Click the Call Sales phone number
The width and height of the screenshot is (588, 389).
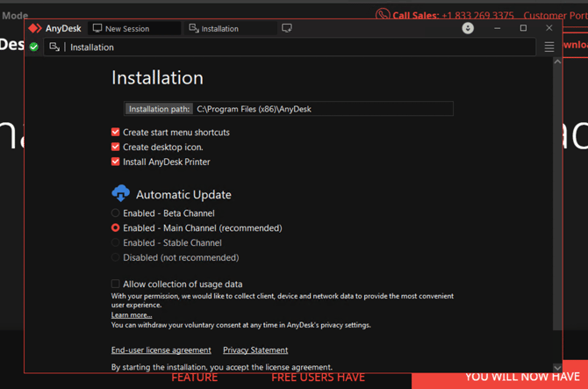(x=477, y=16)
